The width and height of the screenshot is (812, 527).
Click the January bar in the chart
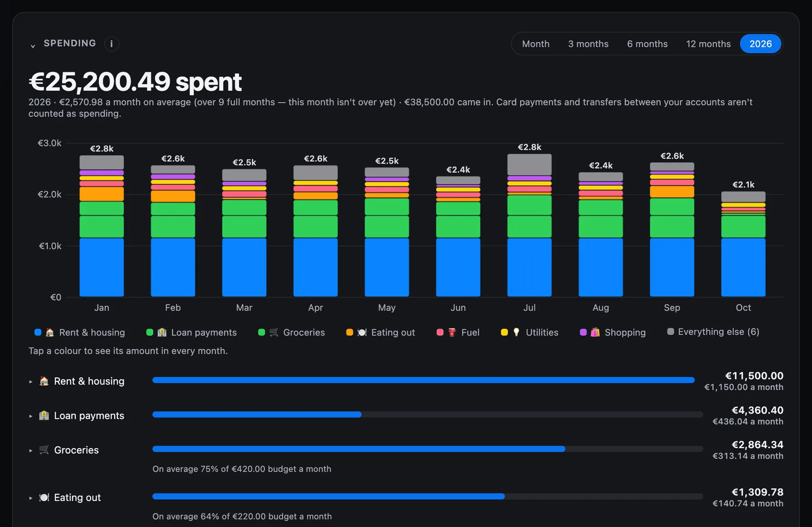click(x=101, y=226)
